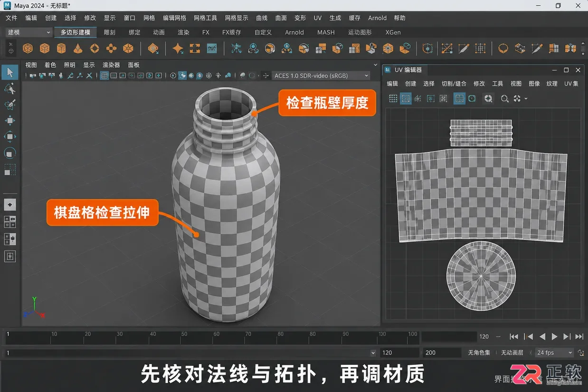Toggle the highlighted grid button in UV Editor toolbar

(x=406, y=98)
